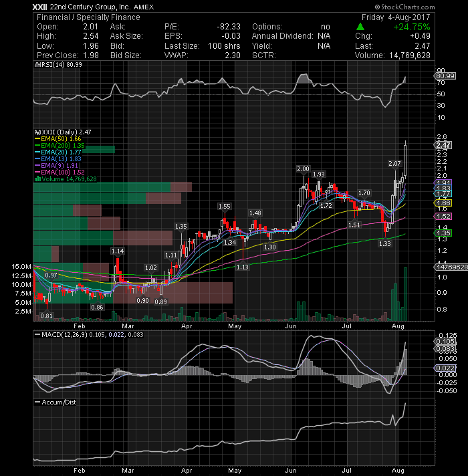Click the VWAP value 2.30
This screenshot has width=468, height=476.
[233, 55]
